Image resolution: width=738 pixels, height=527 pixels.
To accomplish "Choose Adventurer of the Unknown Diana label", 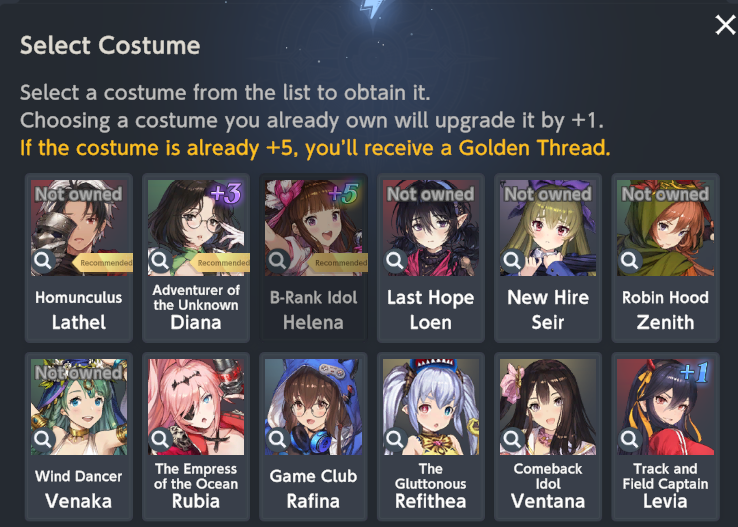I will tap(196, 307).
